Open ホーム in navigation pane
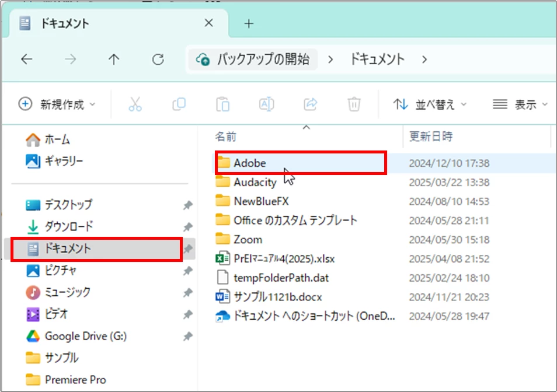 click(48, 139)
